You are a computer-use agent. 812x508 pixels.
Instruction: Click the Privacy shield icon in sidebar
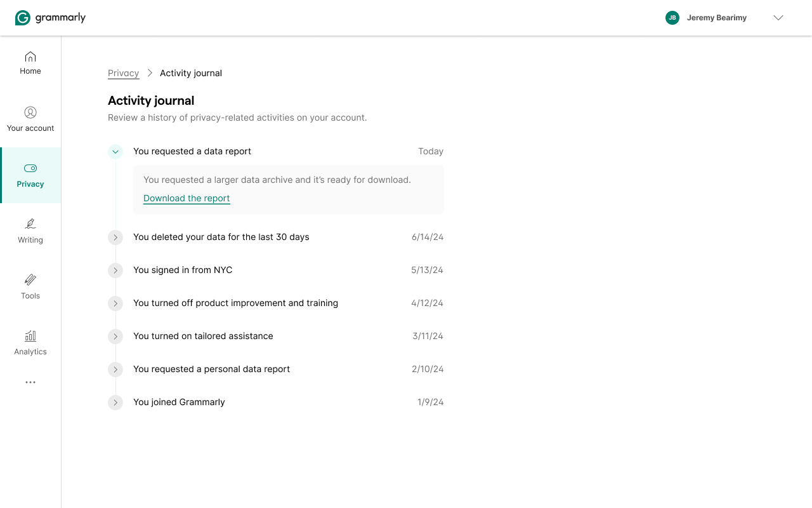click(30, 168)
